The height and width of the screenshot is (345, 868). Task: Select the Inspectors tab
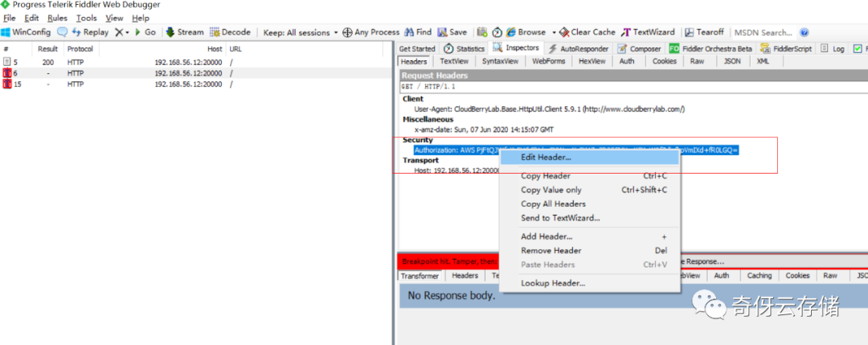tap(515, 48)
